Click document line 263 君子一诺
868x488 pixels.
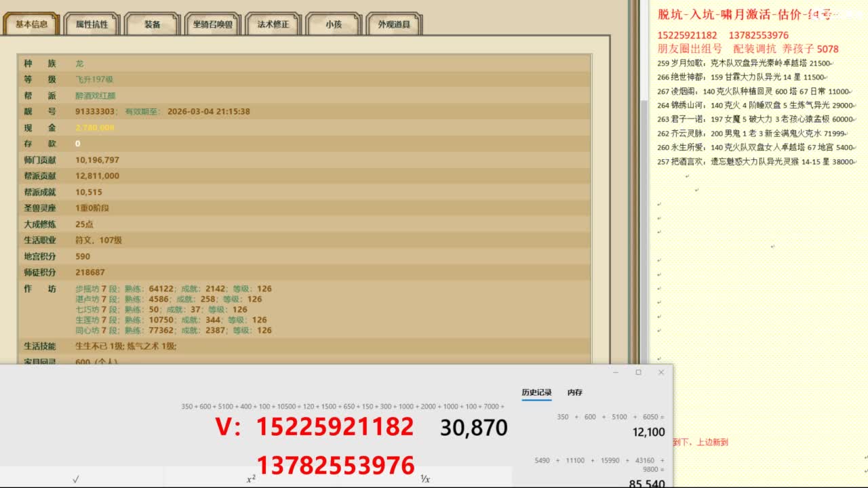coord(755,119)
